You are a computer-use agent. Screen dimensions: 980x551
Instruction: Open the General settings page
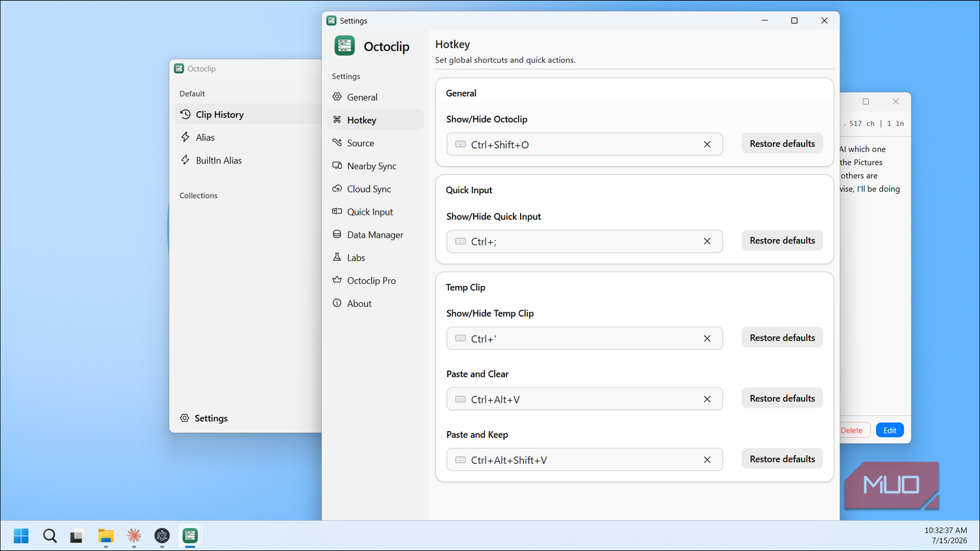point(375,97)
